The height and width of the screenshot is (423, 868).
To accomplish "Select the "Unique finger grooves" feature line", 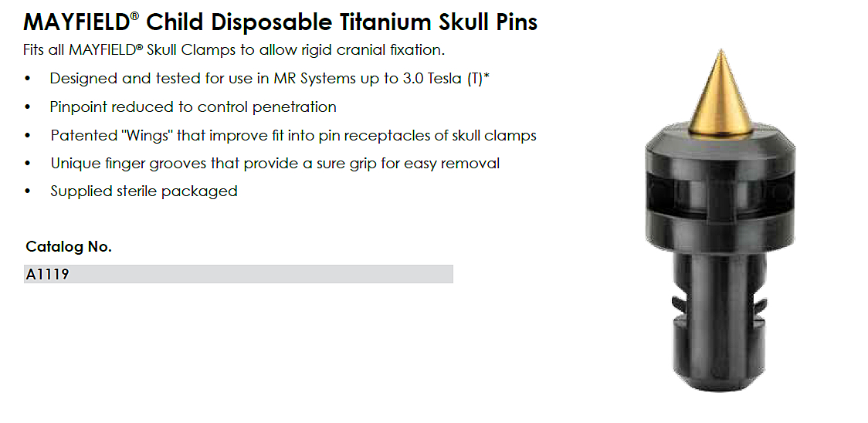I will [x=275, y=164].
